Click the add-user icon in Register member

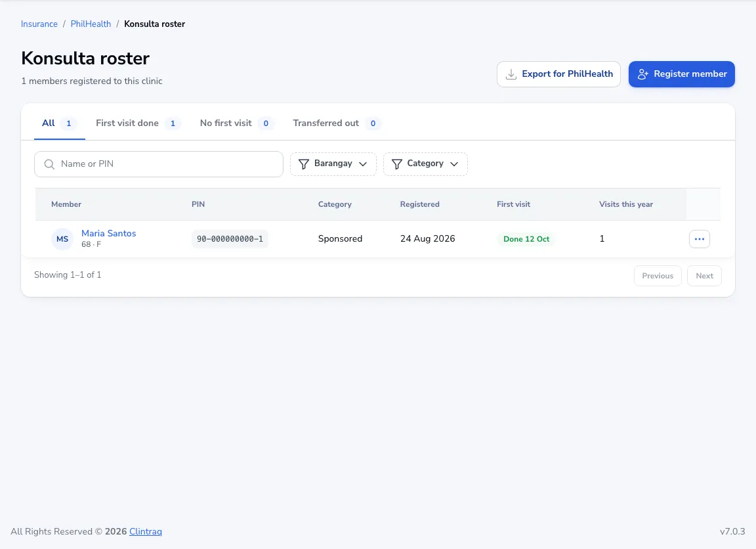[x=642, y=74]
